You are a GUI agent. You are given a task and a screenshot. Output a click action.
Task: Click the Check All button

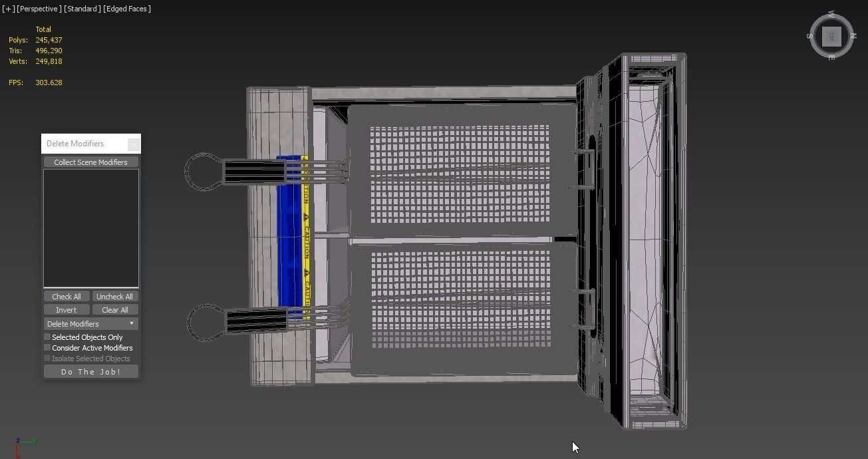click(67, 297)
